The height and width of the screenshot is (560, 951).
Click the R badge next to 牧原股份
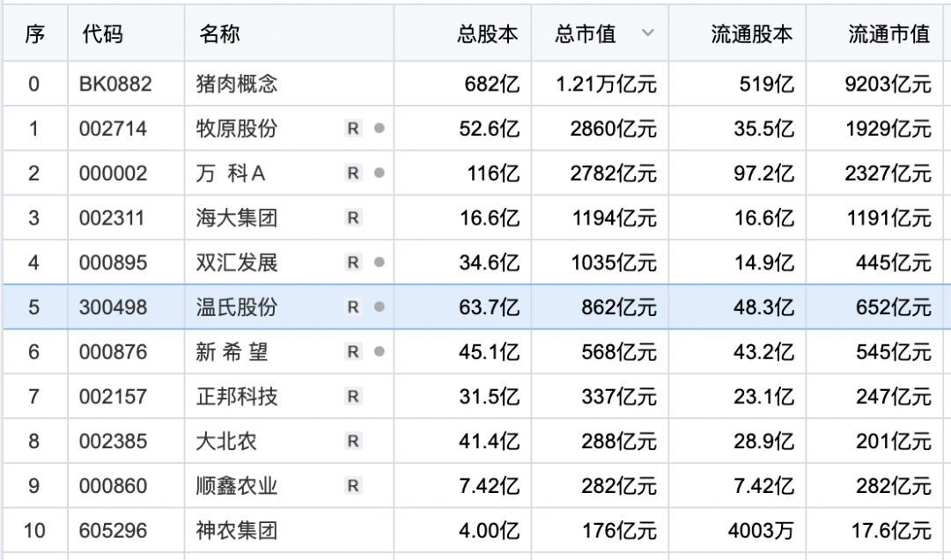(x=352, y=129)
